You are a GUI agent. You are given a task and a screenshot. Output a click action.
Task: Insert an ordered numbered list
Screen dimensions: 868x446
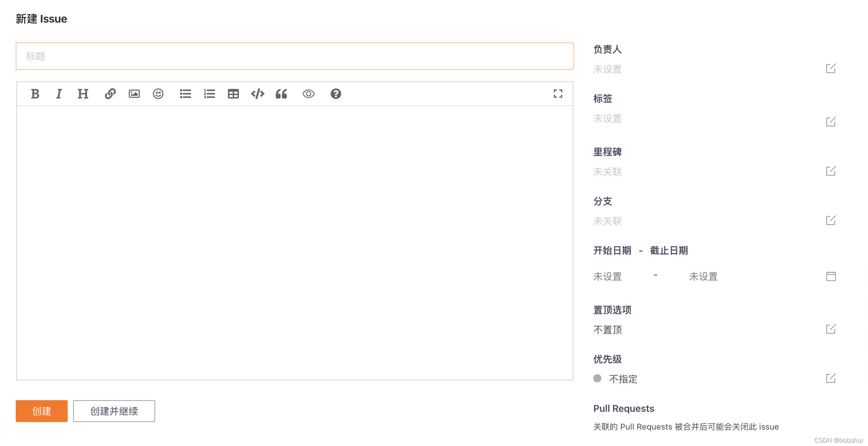209,94
